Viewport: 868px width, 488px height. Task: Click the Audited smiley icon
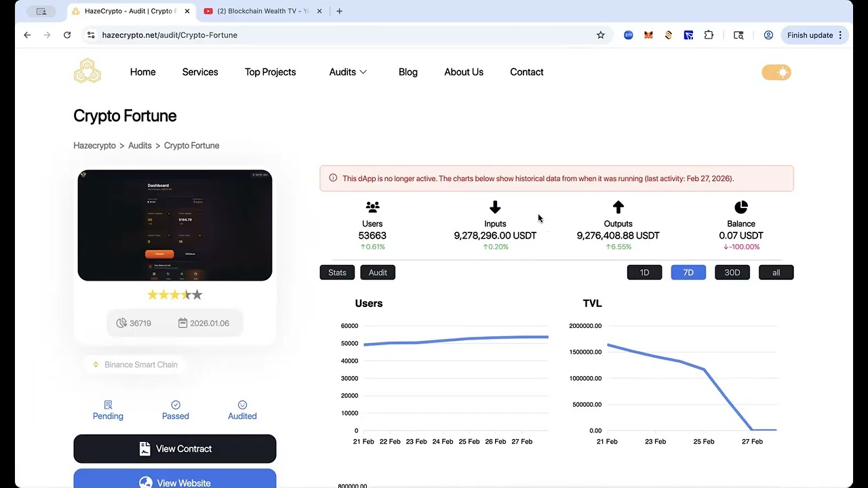[242, 405]
